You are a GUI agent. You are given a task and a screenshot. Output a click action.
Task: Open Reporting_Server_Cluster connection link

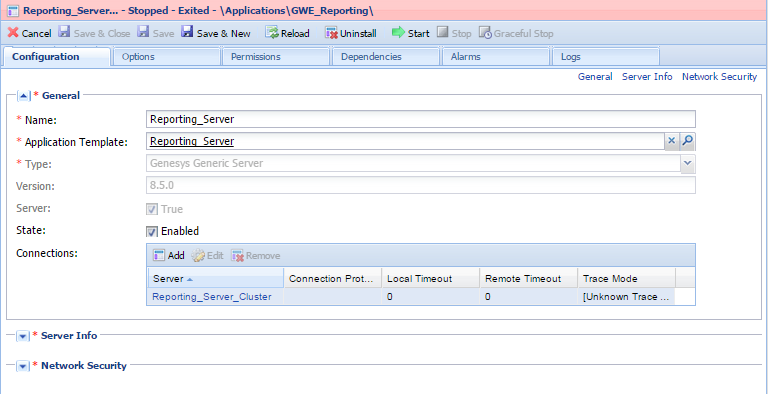pos(212,296)
